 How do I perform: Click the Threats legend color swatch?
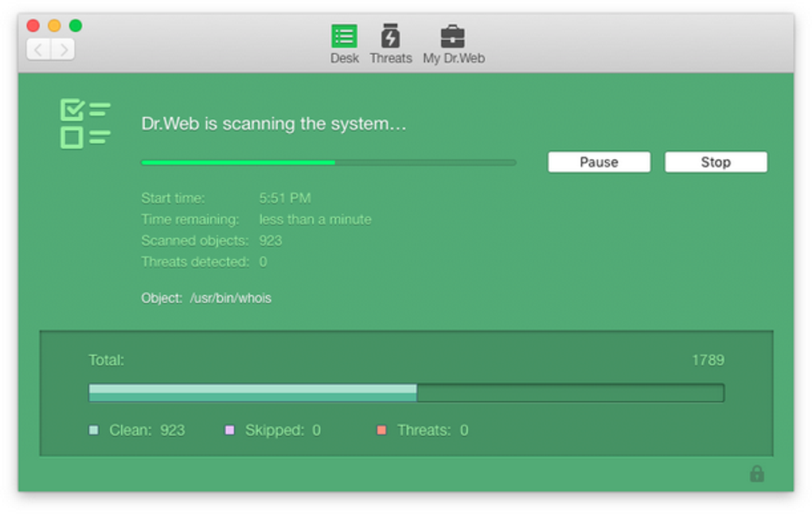(x=381, y=430)
